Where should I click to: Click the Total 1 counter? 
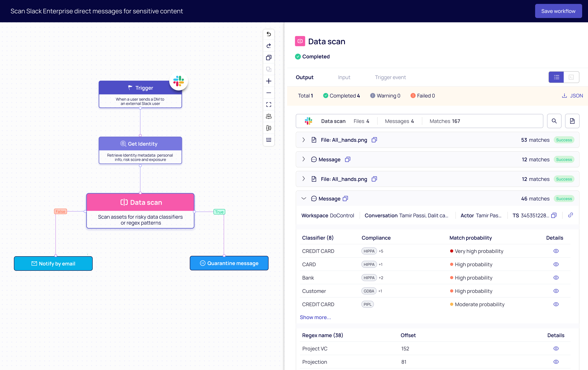[305, 96]
